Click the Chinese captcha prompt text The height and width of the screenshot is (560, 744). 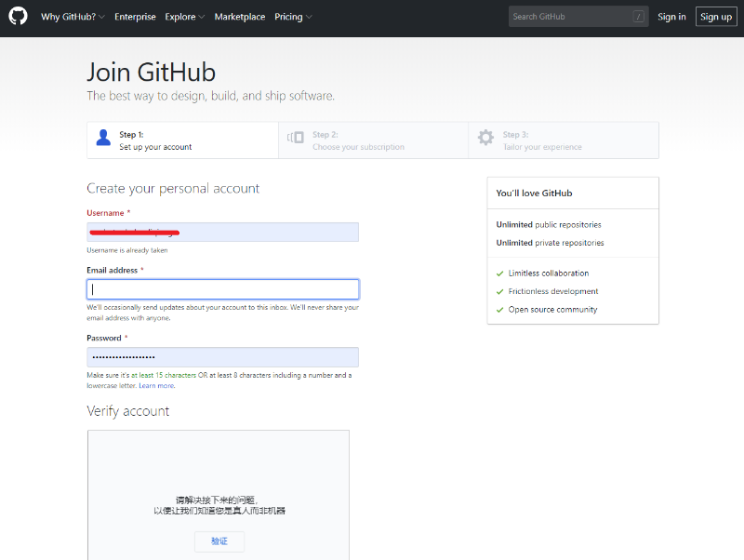(219, 505)
